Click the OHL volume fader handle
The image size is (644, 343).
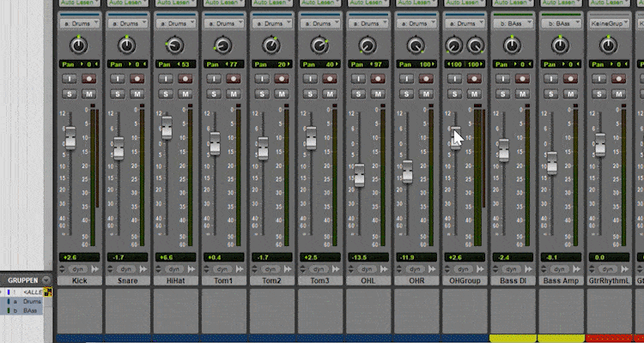point(360,175)
